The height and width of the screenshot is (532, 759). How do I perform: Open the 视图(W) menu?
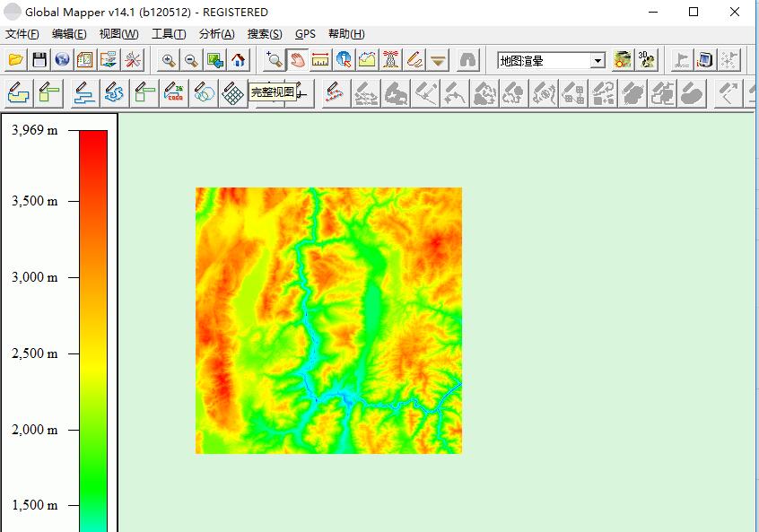118,34
